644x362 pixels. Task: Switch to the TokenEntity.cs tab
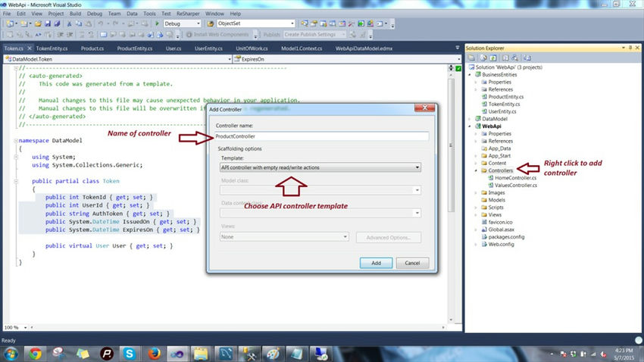52,48
